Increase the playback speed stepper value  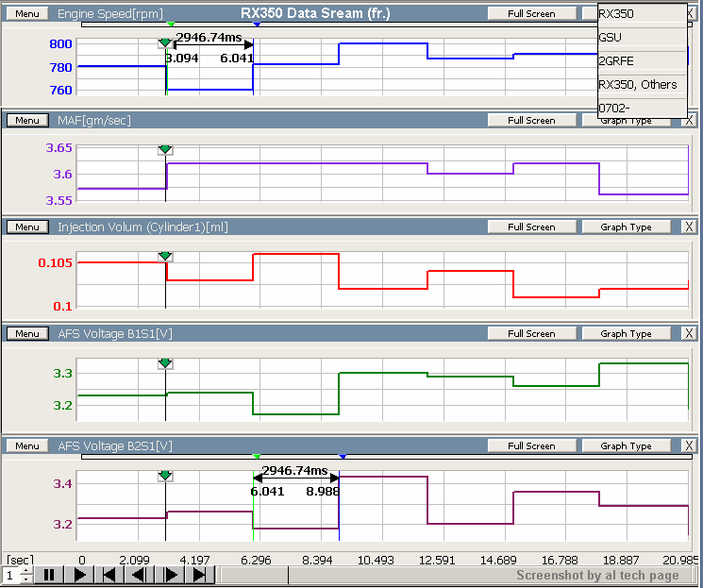pos(25,570)
